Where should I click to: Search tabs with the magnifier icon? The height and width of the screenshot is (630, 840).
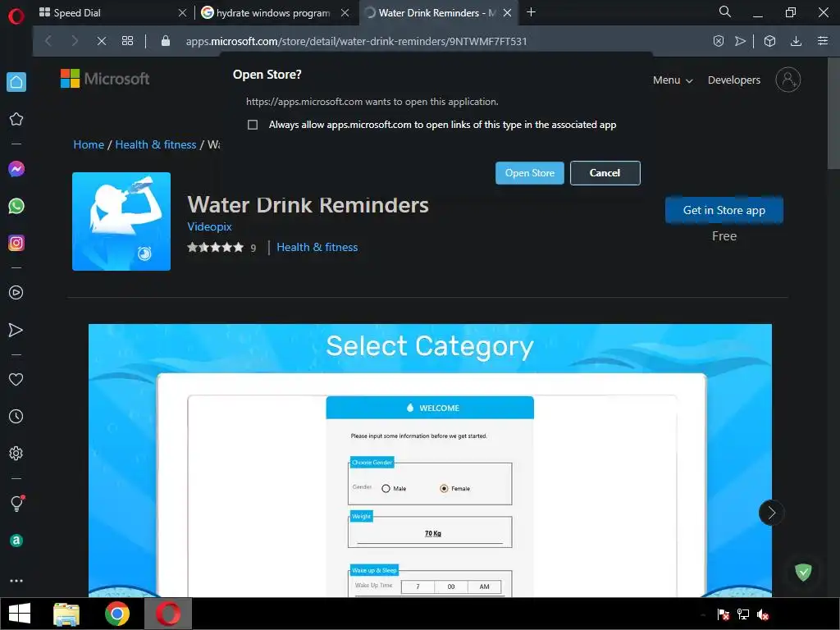(x=725, y=11)
